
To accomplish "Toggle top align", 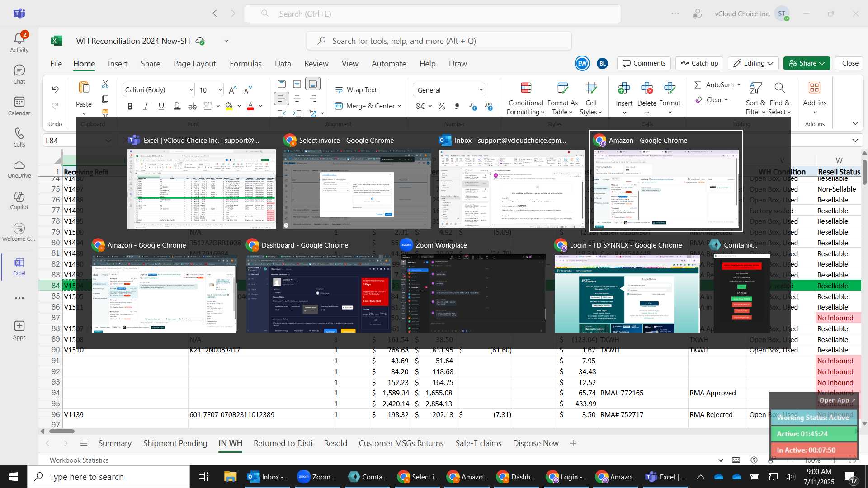I will [282, 84].
